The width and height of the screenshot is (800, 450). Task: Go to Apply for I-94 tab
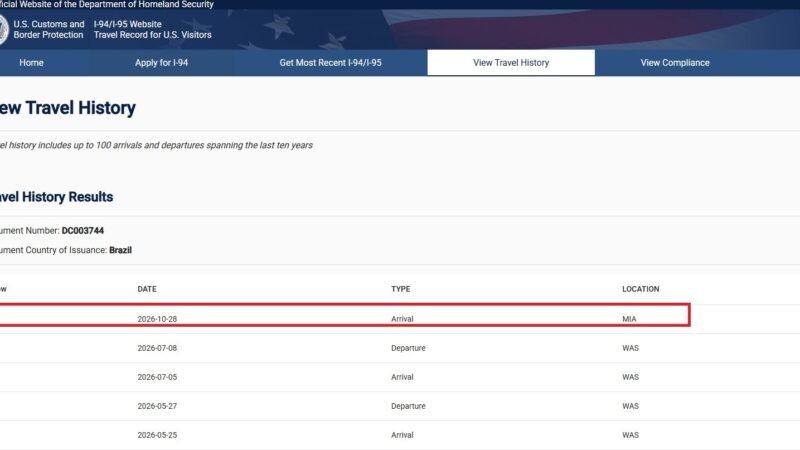coord(161,63)
